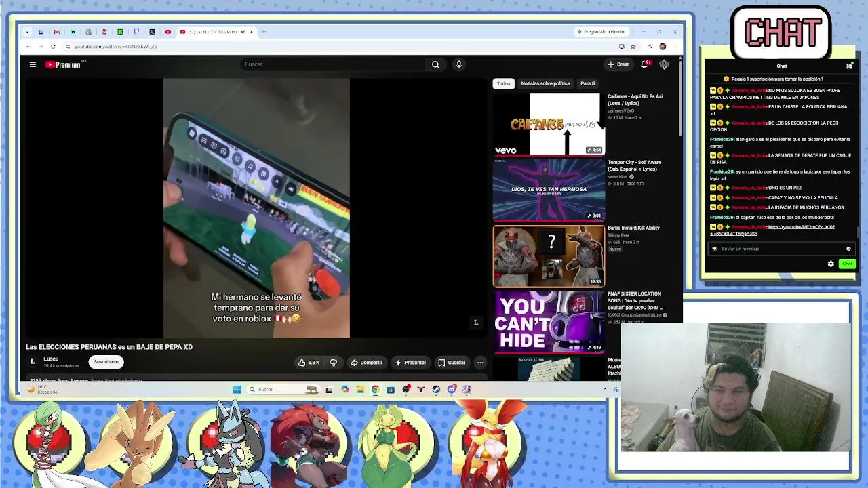Select the Todos filter chip
The width and height of the screenshot is (868, 488).
tap(503, 83)
